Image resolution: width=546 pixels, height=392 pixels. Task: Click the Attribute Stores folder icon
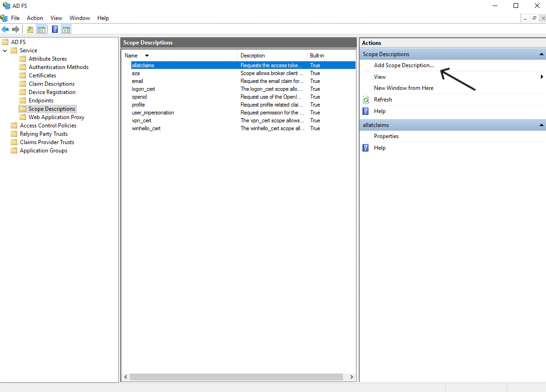23,59
